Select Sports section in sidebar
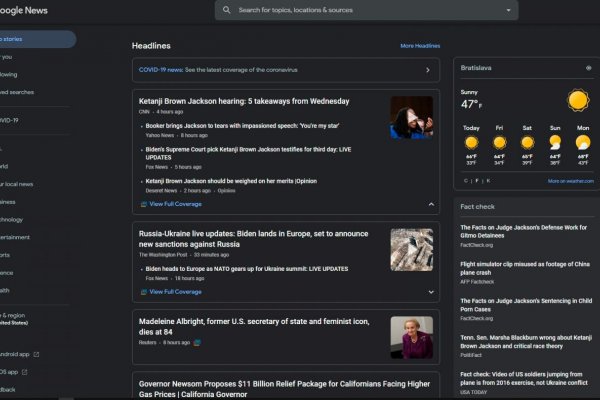This screenshot has height=400, width=600. [x=5, y=255]
